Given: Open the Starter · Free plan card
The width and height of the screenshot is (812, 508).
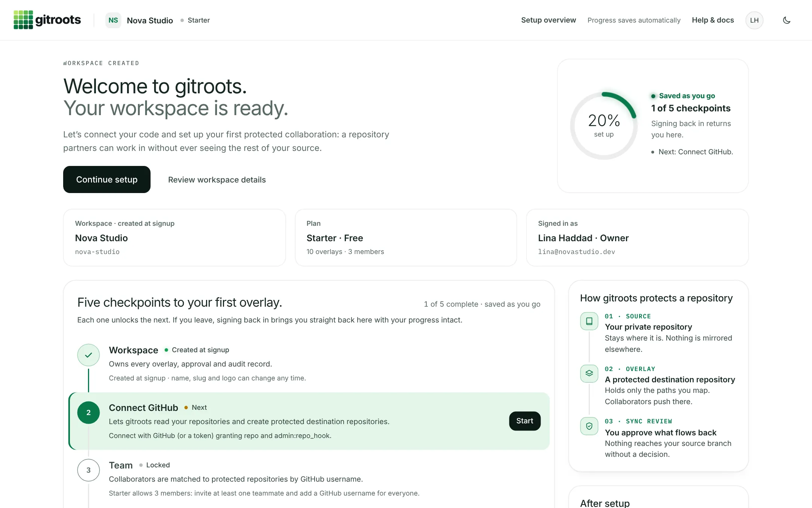Looking at the screenshot, I should 406,237.
